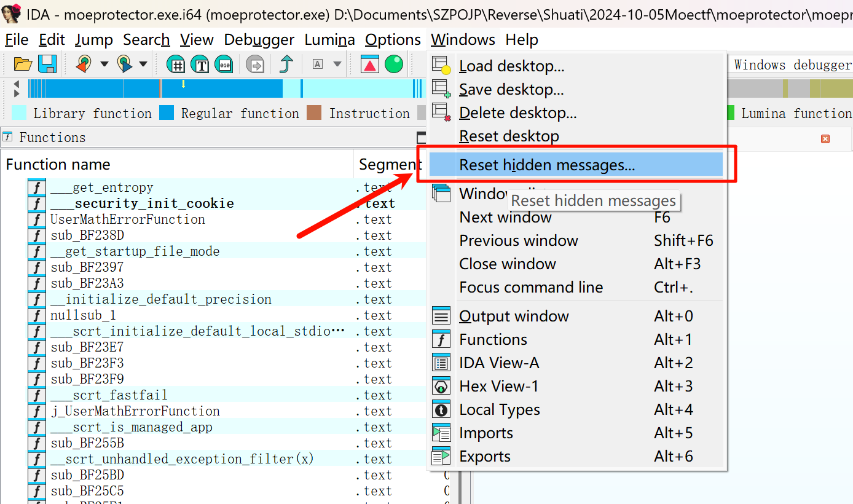The width and height of the screenshot is (853, 504).
Task: Open the Options menu
Action: click(393, 40)
